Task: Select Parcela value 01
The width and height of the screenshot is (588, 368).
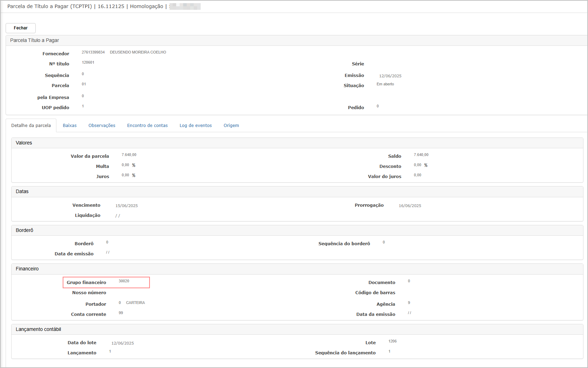Action: 84,84
